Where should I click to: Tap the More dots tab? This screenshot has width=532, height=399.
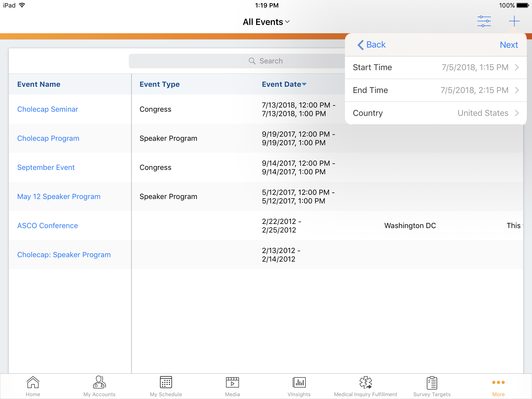[498, 386]
